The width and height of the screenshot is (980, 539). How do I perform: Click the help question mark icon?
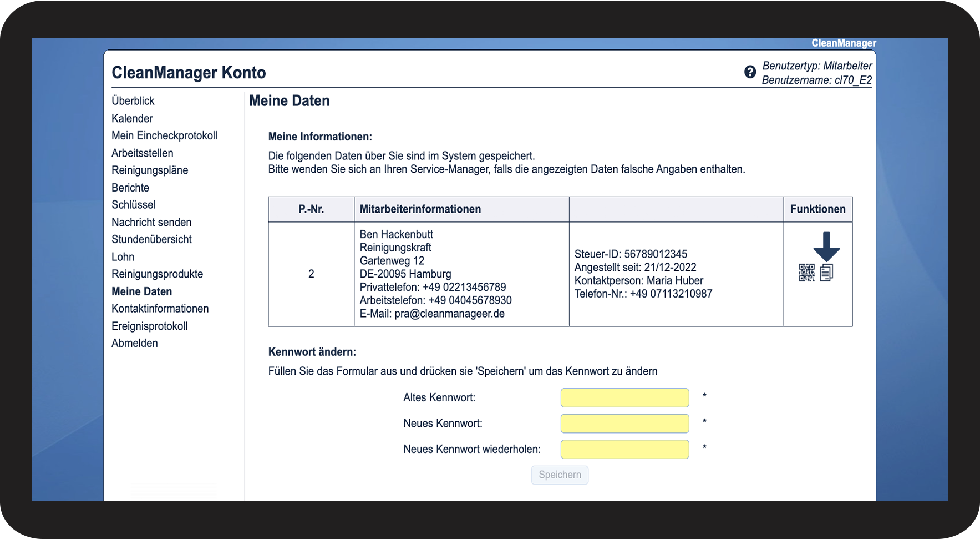[750, 72]
